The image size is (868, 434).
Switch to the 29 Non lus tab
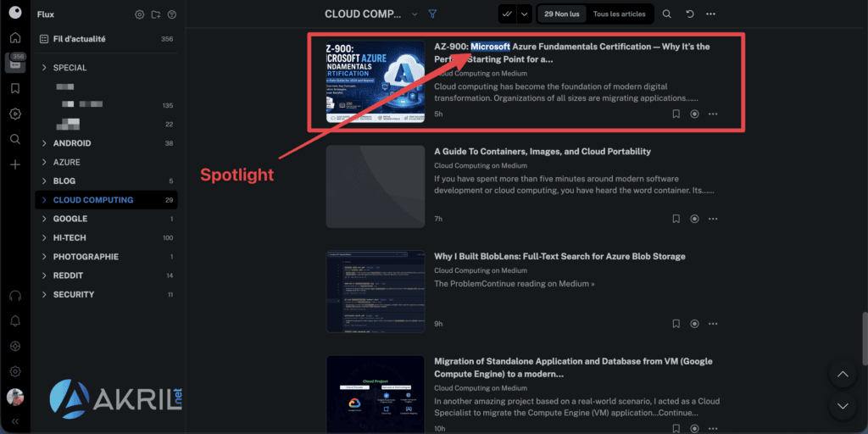562,14
